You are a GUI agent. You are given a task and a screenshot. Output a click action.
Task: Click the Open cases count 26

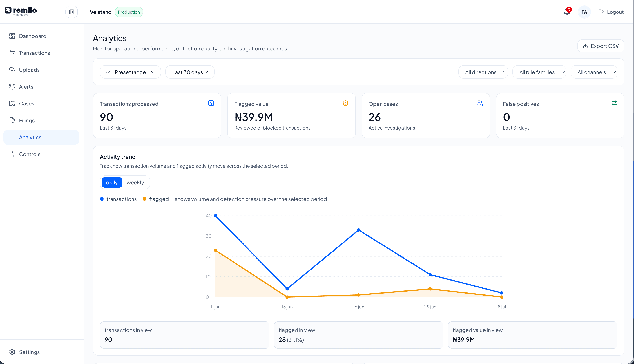[x=374, y=117]
